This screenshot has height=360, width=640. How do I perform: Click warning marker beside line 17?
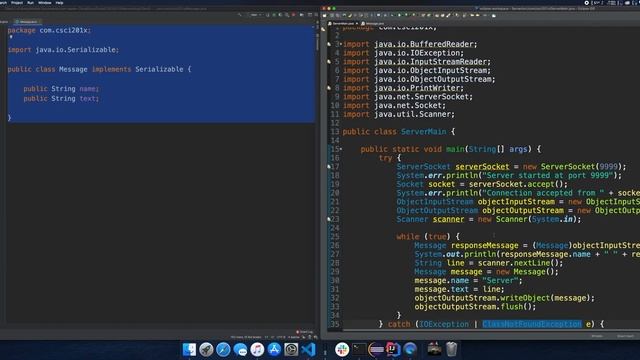(x=329, y=167)
